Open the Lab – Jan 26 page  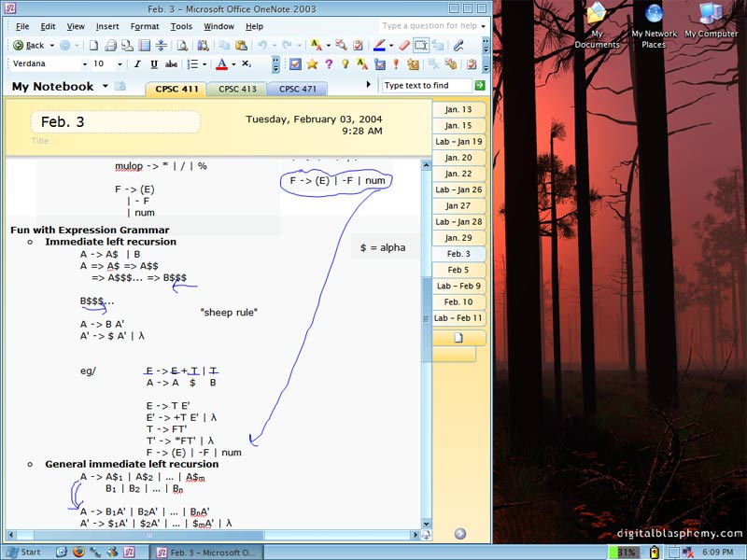[458, 189]
